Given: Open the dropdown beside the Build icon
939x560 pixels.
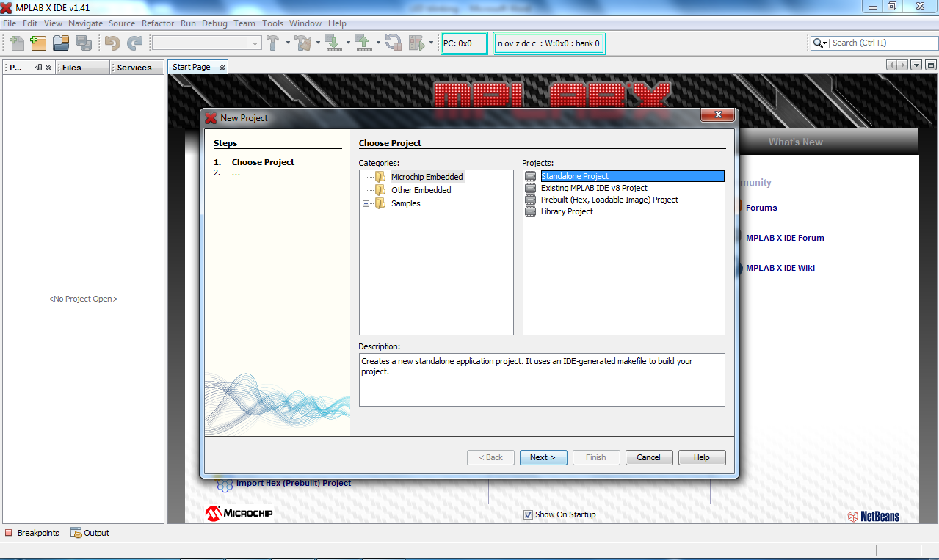Looking at the screenshot, I should point(288,43).
